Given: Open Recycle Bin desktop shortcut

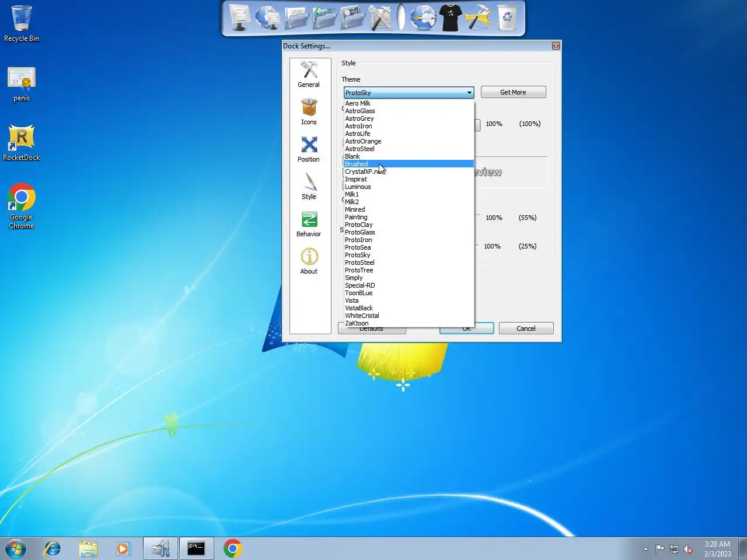Looking at the screenshot, I should pos(22,24).
